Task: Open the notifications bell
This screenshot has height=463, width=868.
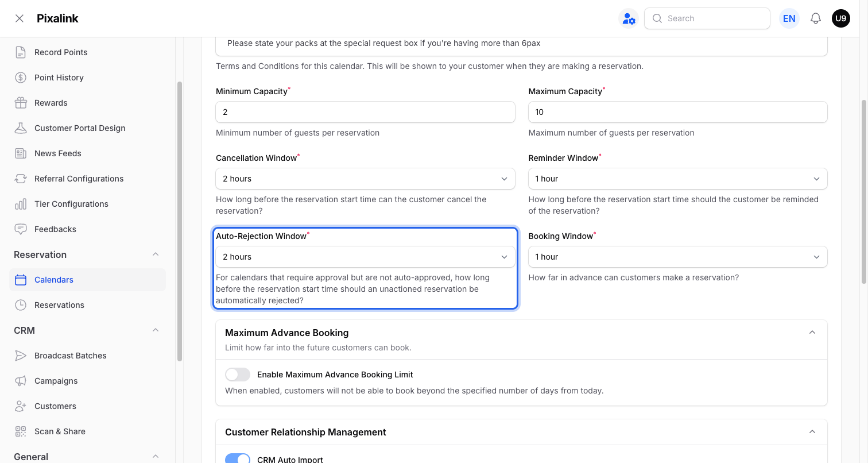Action: 815,18
